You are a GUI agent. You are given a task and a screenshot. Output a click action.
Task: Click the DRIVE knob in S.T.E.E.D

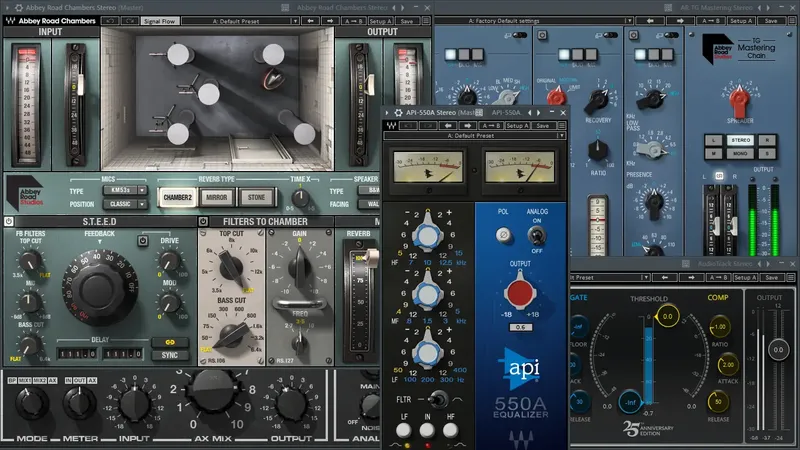pyautogui.click(x=169, y=260)
